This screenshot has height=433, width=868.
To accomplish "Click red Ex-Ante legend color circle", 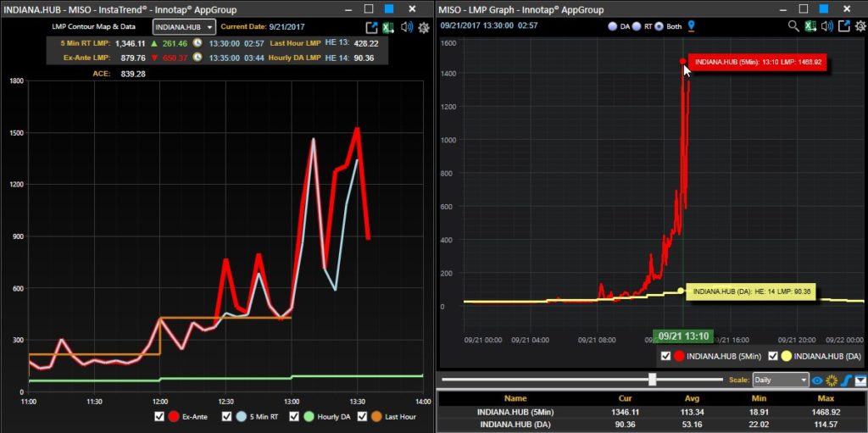I will (173, 416).
